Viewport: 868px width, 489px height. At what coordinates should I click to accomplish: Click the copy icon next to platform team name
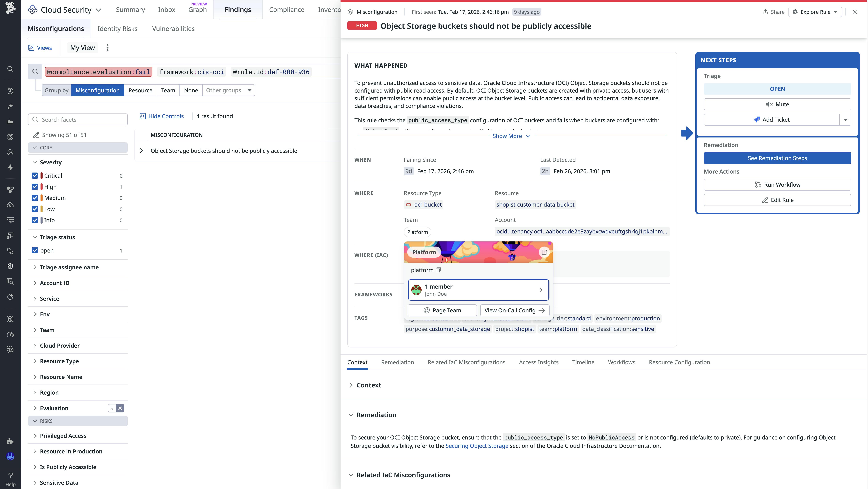click(438, 270)
